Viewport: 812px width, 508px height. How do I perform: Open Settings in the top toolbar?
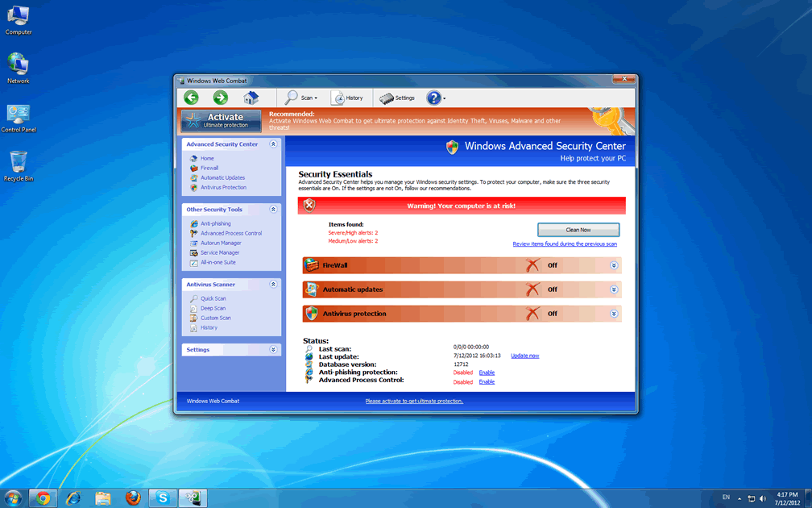coord(397,98)
